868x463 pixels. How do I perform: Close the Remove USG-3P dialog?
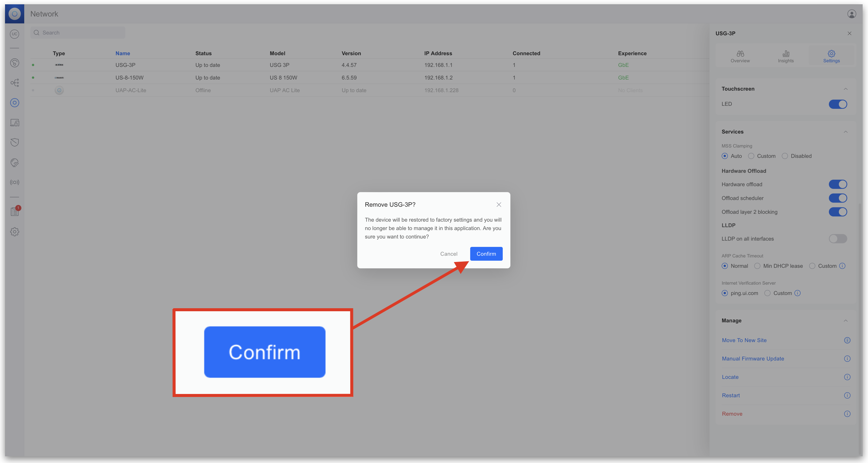(x=499, y=205)
